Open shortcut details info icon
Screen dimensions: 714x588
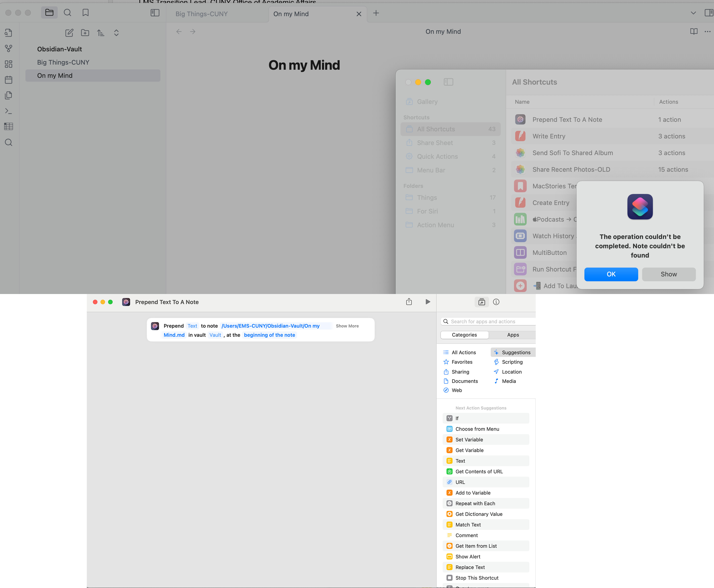click(x=496, y=302)
